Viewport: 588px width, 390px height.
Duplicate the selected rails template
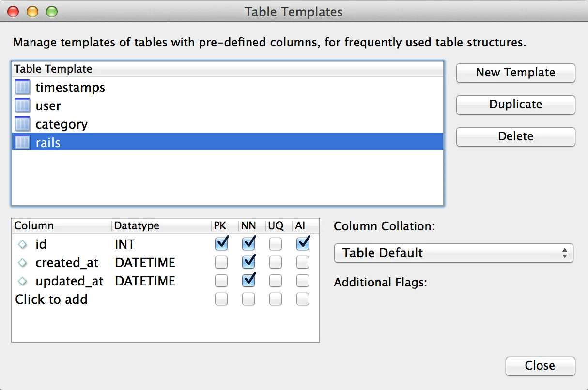tap(515, 105)
